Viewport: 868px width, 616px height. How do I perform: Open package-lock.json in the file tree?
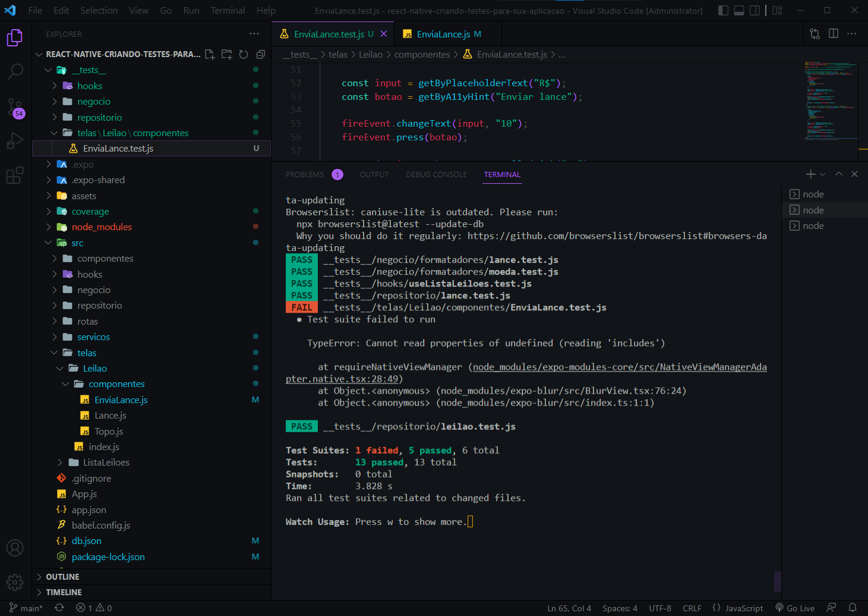151,557
